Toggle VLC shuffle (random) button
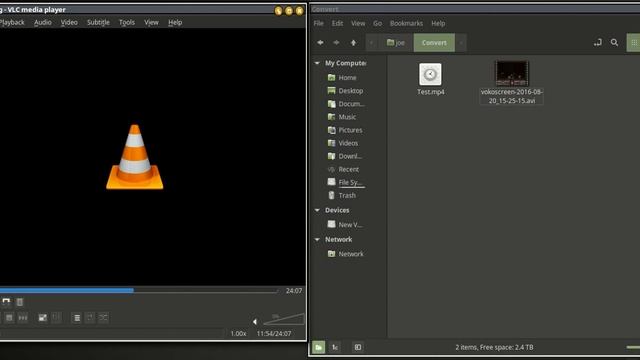 (104, 318)
